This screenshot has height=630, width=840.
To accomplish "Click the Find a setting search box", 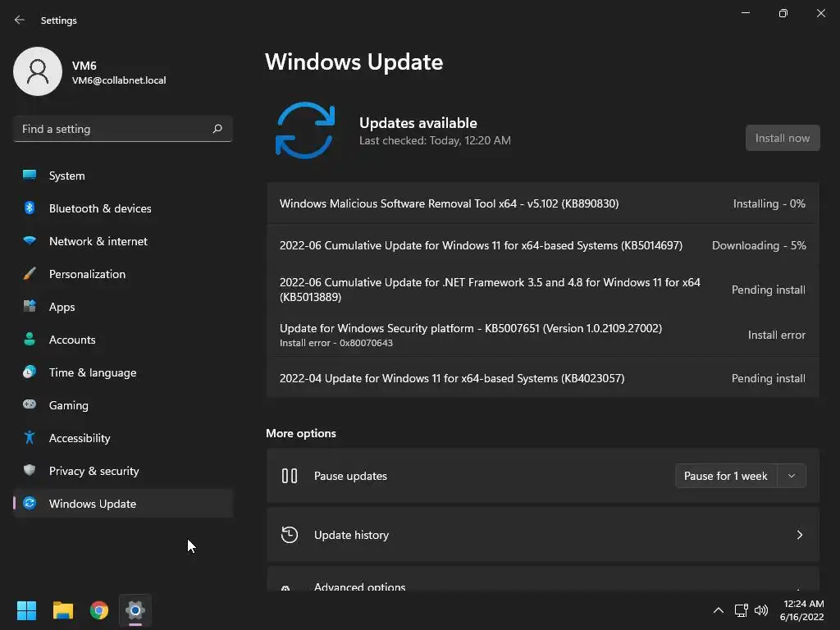I will pos(123,129).
